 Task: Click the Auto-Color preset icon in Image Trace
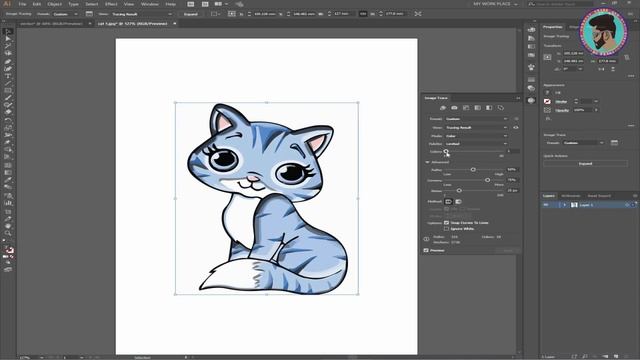tap(443, 108)
